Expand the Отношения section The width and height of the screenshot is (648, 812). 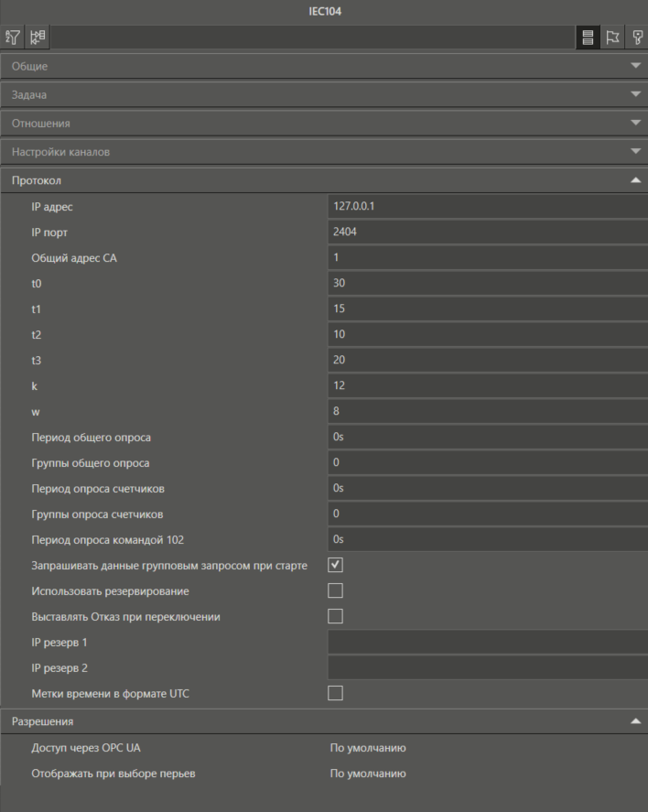tap(324, 123)
